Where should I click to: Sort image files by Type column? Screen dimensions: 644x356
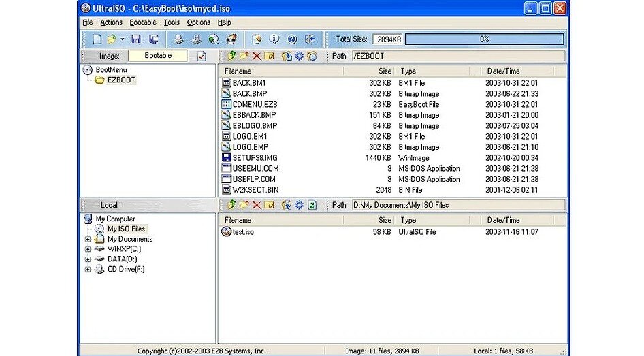click(x=433, y=71)
